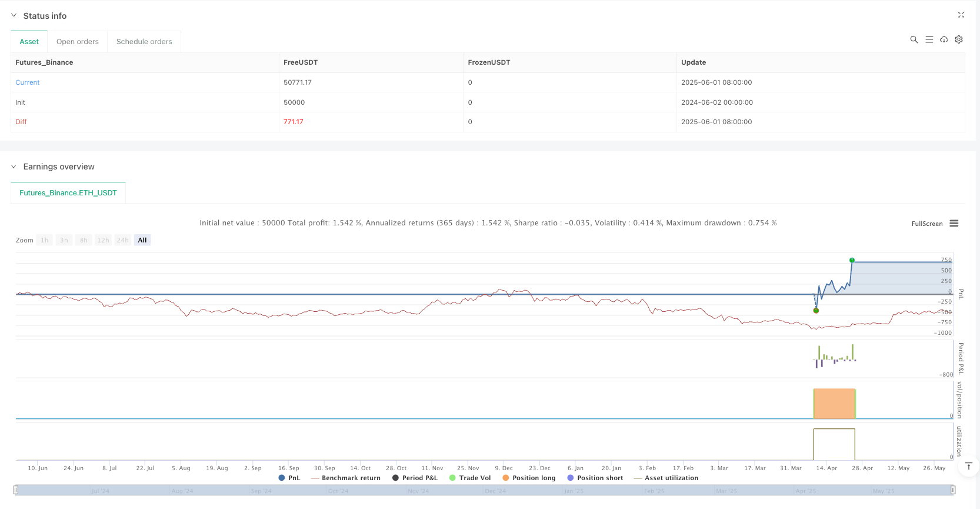Viewport: 980px width, 509px height.
Task: Click the FullScreen button
Action: coord(926,224)
